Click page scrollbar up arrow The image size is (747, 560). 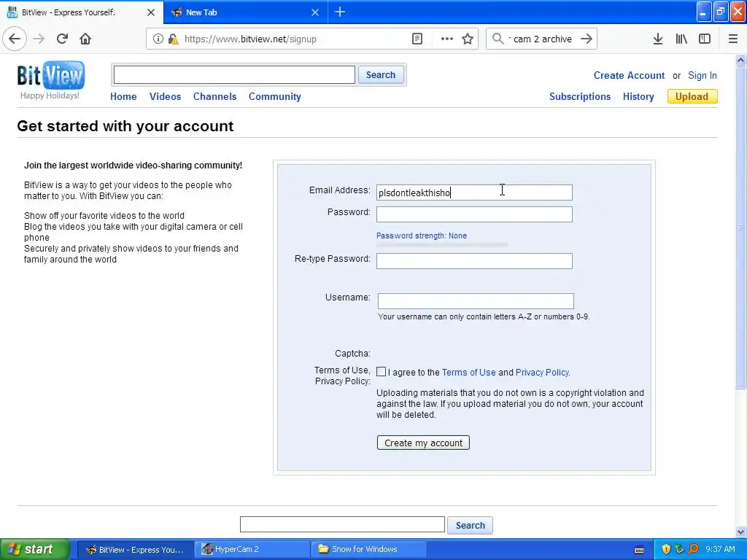click(741, 60)
